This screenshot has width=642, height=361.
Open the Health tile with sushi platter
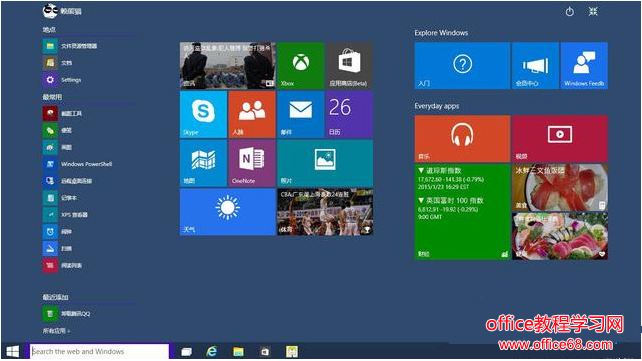(x=560, y=236)
